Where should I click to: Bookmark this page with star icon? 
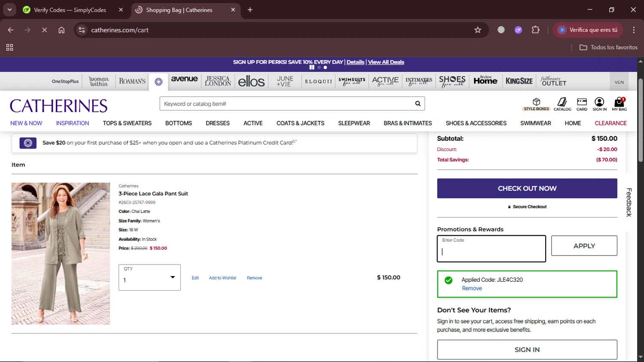point(478,30)
